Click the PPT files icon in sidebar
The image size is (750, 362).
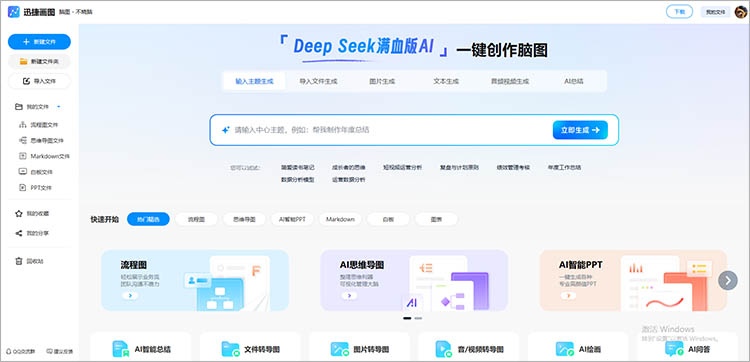coord(22,187)
